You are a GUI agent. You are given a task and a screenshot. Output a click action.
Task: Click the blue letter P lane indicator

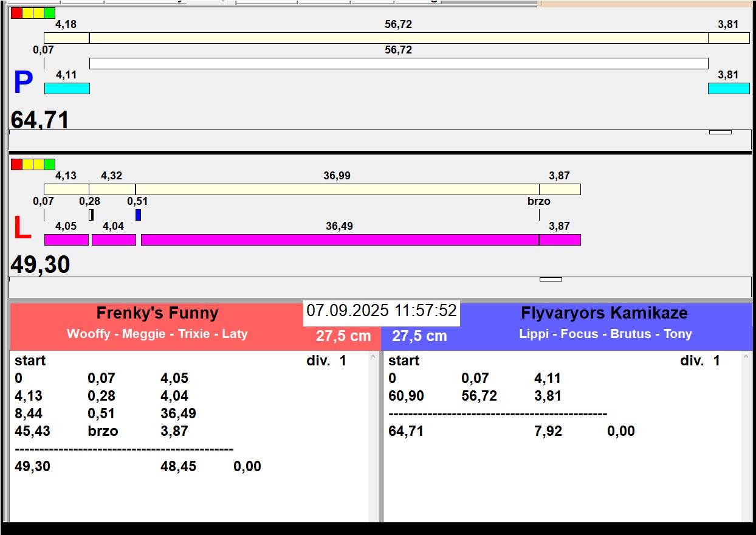22,83
